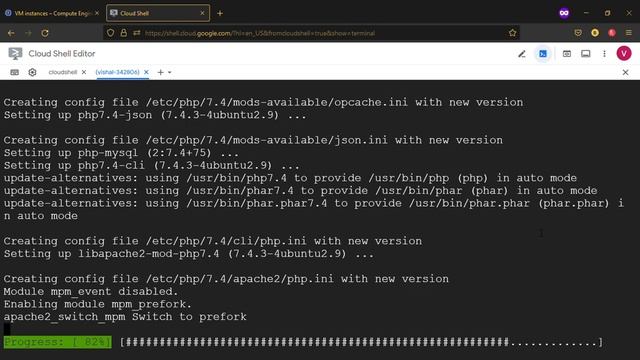Click 'Module mpm_event disabled.' line
640x360 pixels.
(91, 291)
